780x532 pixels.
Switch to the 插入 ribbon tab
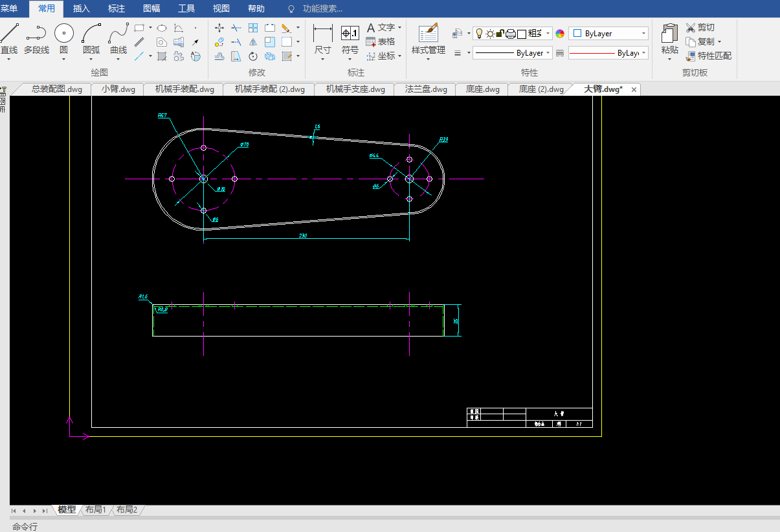pyautogui.click(x=82, y=8)
